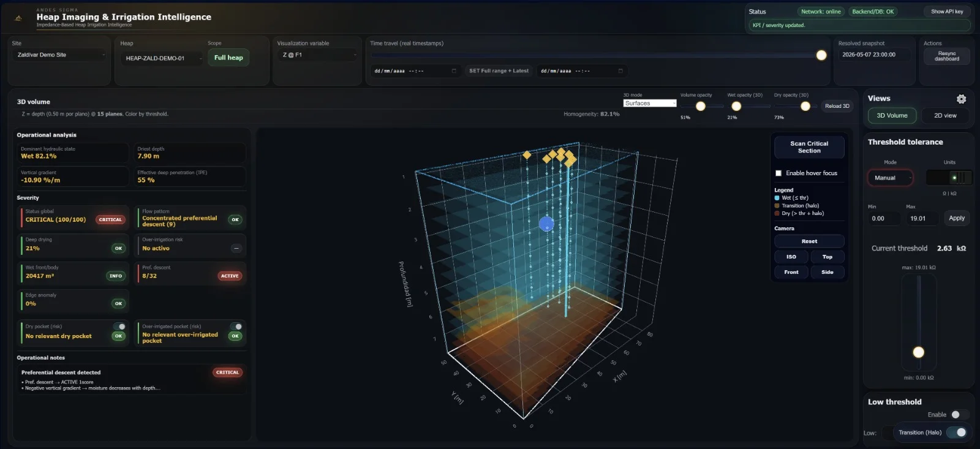Click the '-10.90 %/m' vertical gradient value
This screenshot has width=980, height=449.
pos(40,180)
